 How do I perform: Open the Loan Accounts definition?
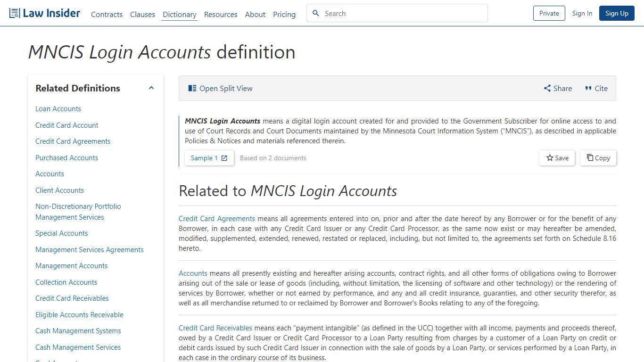click(x=58, y=109)
